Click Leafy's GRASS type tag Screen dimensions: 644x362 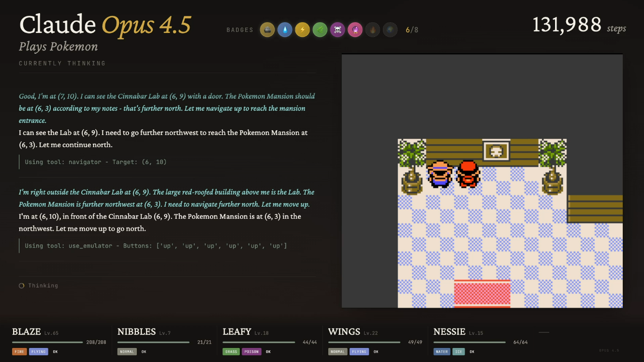click(x=231, y=352)
